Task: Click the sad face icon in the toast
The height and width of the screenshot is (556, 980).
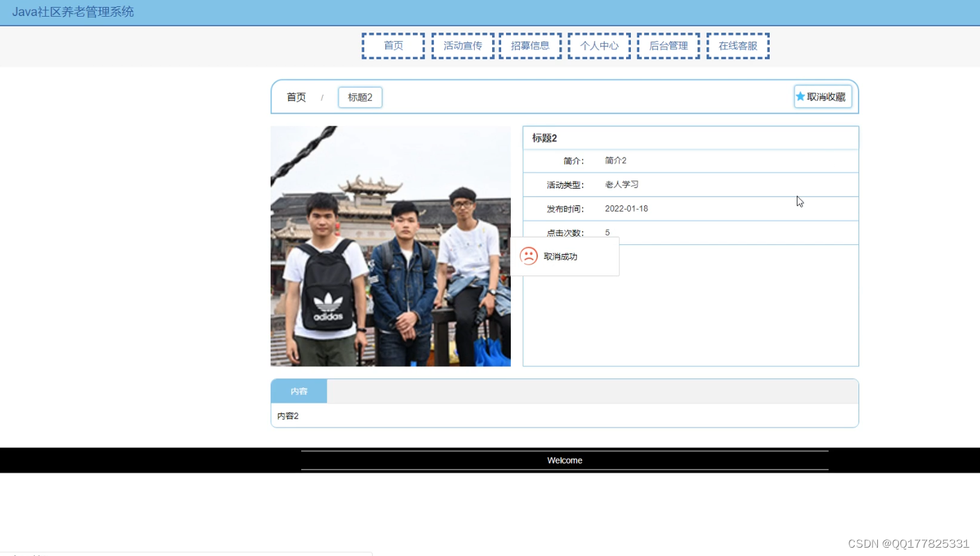Action: click(x=529, y=256)
